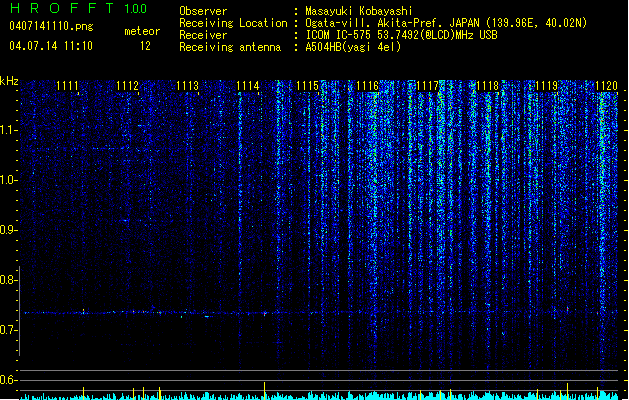This screenshot has width=629, height=400.
Task: Click the 1119 time marker
Action: (547, 86)
